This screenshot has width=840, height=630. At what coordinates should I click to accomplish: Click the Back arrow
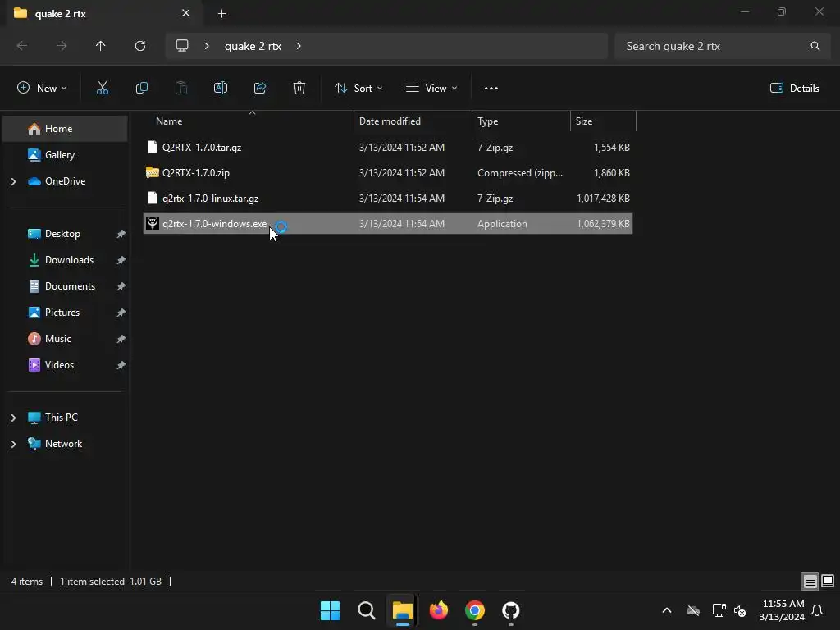(22, 46)
